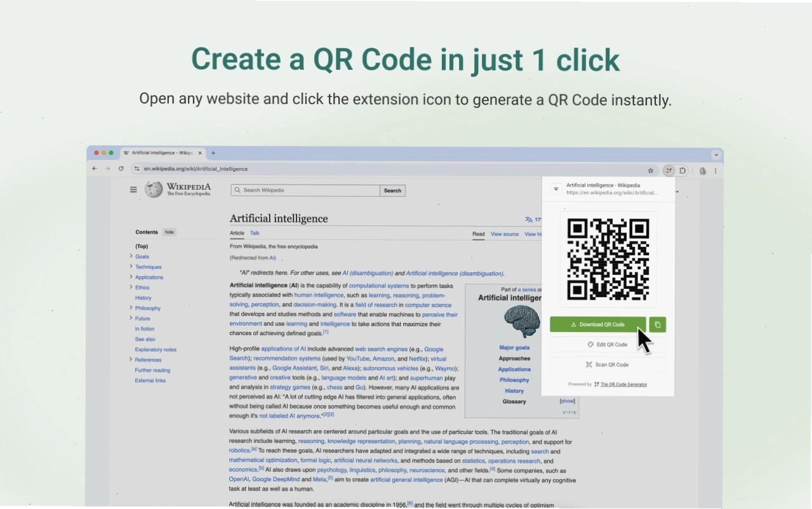Open the computational systems link
The image size is (812, 509).
tap(379, 286)
